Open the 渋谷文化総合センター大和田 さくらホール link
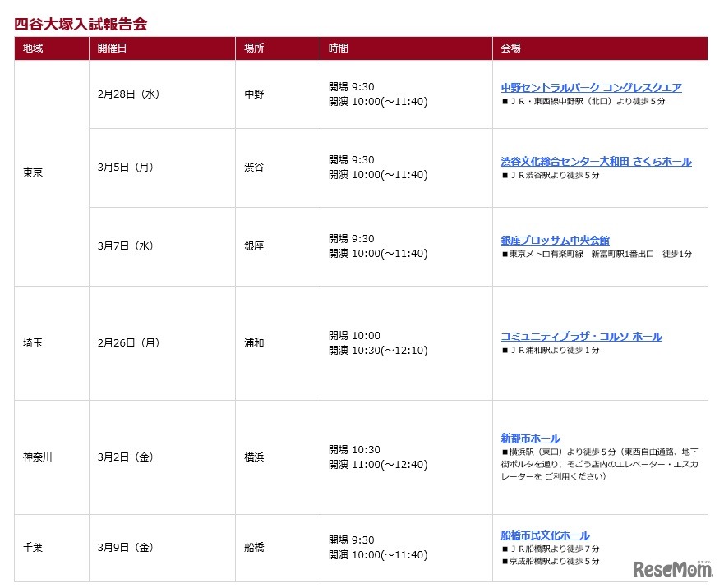Image resolution: width=724 pixels, height=588 pixels. (596, 162)
